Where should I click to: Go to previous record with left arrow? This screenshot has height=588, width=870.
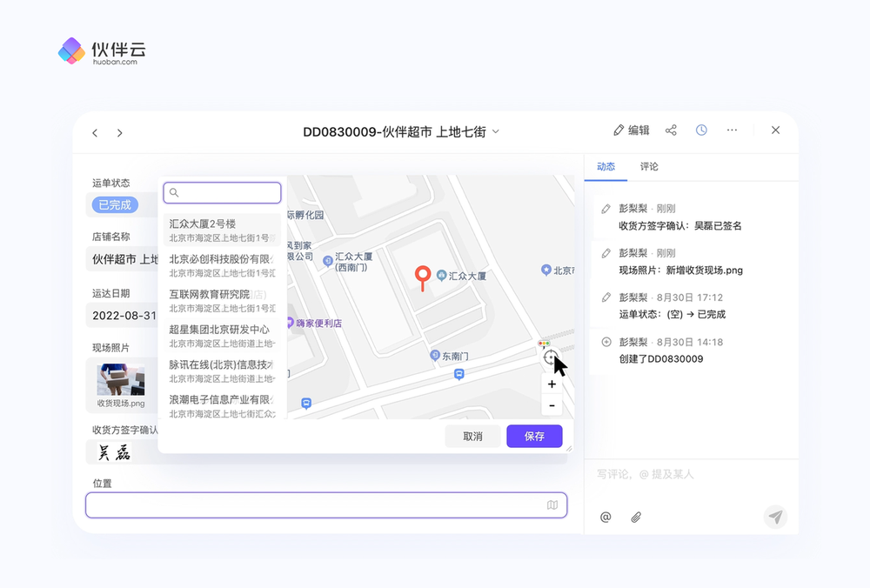[95, 133]
